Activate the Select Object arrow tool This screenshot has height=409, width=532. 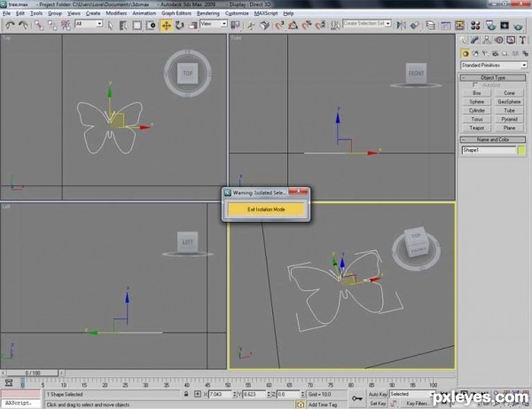110,25
